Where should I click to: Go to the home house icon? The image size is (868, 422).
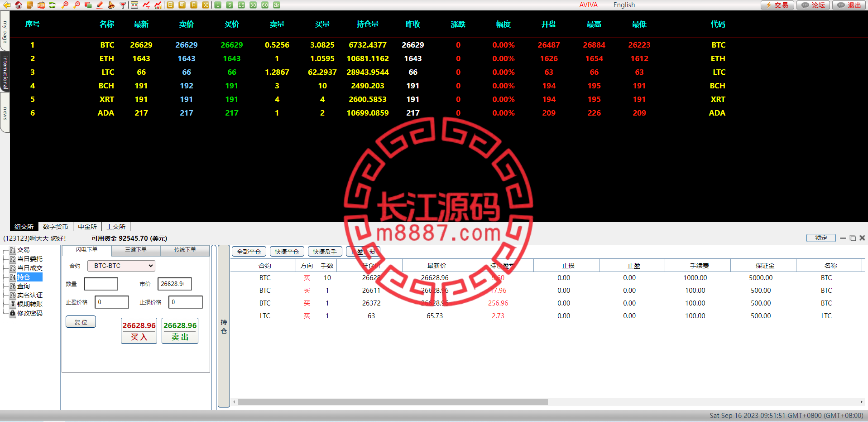pyautogui.click(x=19, y=5)
